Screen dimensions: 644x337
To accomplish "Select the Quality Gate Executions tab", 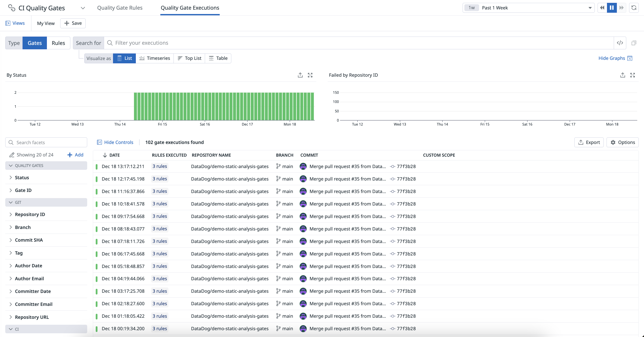I will tap(190, 8).
